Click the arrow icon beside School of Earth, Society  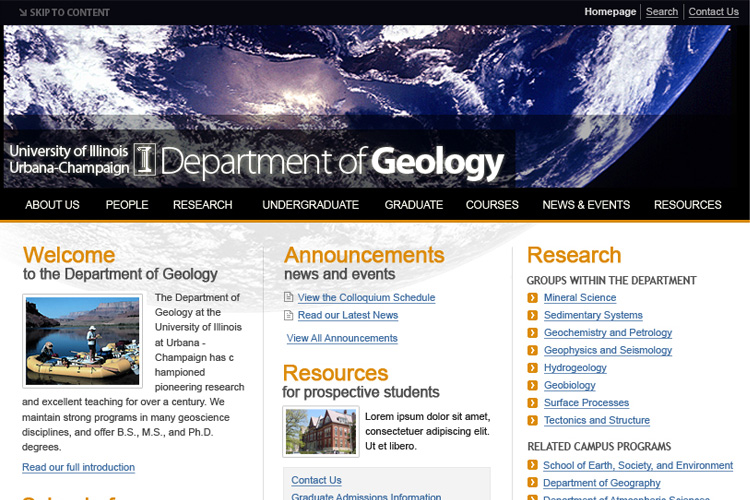[532, 465]
